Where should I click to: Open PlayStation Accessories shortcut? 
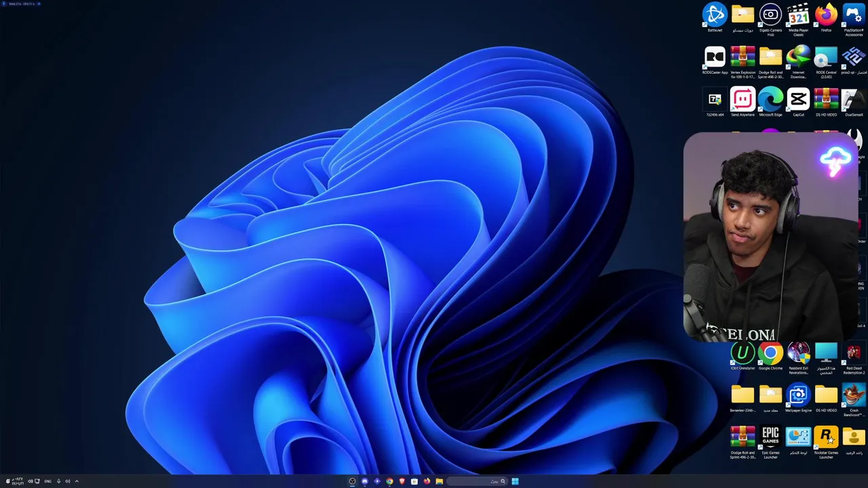[854, 18]
